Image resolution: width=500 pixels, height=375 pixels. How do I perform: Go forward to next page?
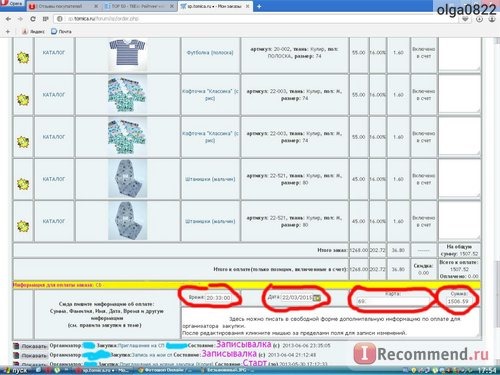[20, 19]
